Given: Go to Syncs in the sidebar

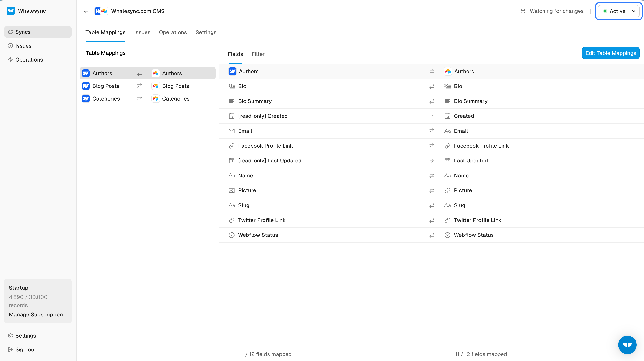Looking at the screenshot, I should pos(38,32).
